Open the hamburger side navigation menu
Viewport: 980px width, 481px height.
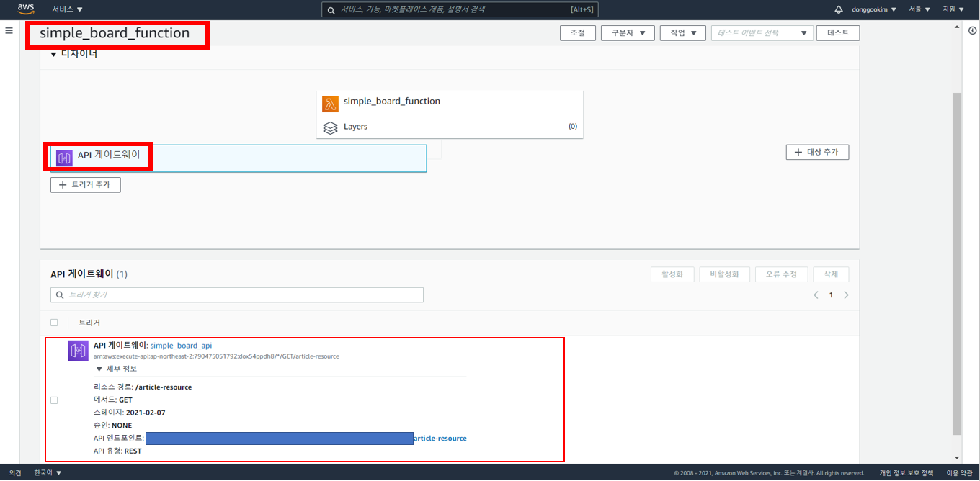click(9, 31)
